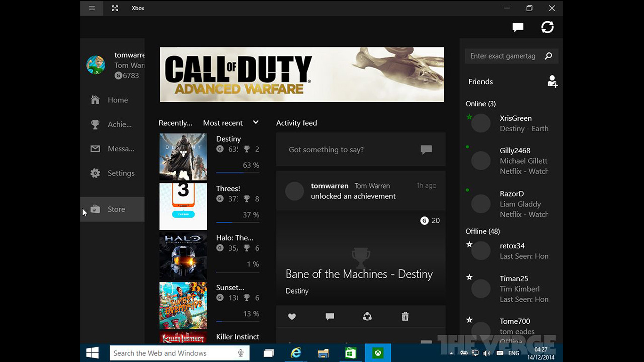Viewport: 644px width, 362px height.
Task: Comment on the achievement post
Action: click(x=330, y=316)
